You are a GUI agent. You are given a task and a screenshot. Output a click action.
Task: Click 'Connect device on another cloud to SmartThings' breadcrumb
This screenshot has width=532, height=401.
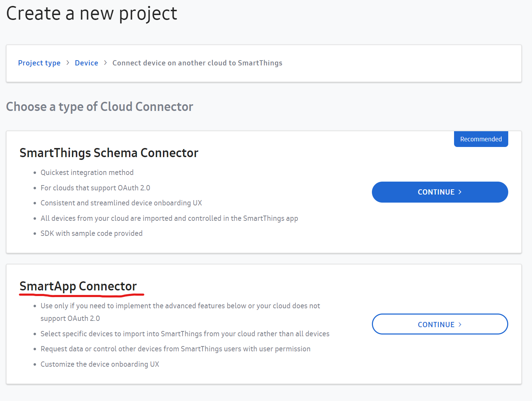point(197,63)
